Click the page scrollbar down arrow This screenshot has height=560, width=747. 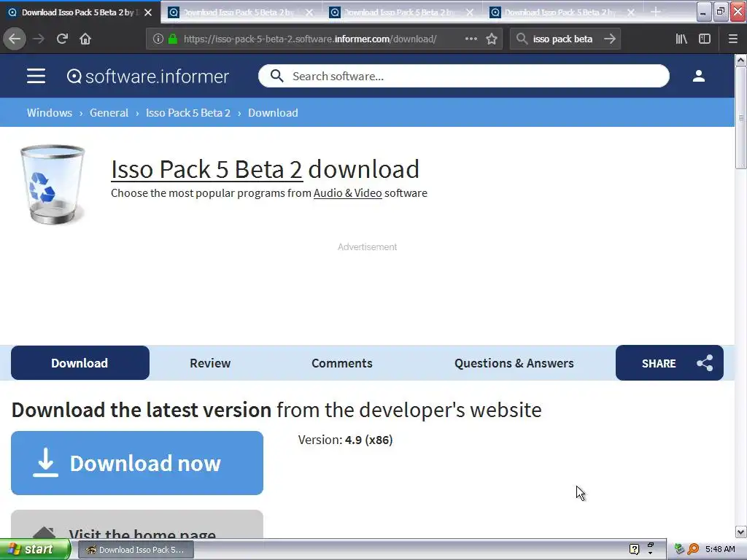click(741, 532)
